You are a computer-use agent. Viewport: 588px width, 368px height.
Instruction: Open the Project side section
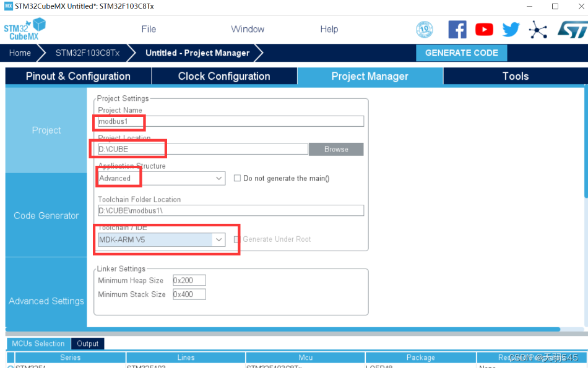pos(46,130)
